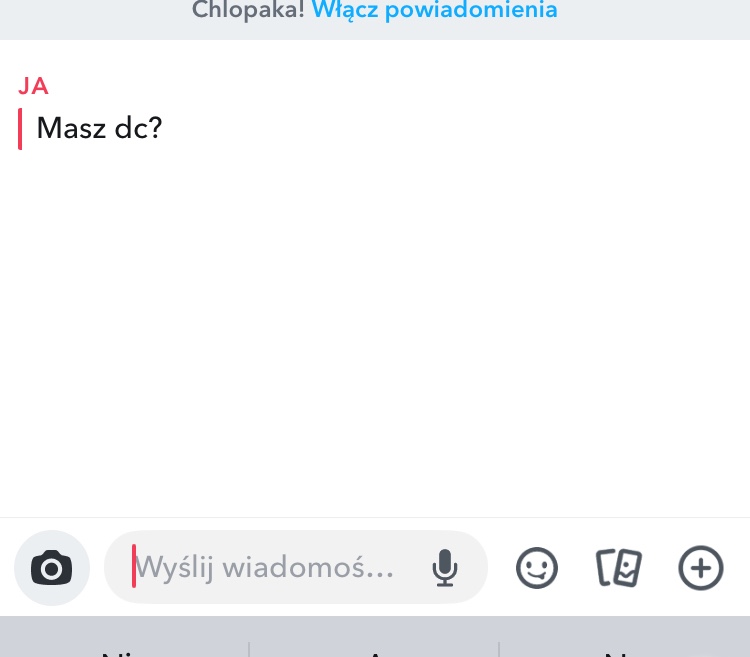The image size is (750, 657).
Task: Click the red bar beside 'Masz dc?'
Action: pos(20,128)
